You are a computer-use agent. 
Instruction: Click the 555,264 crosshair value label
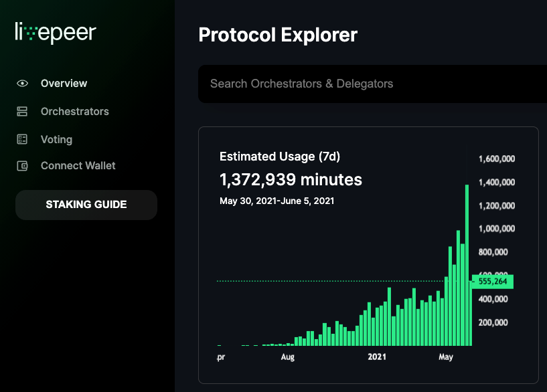(493, 282)
